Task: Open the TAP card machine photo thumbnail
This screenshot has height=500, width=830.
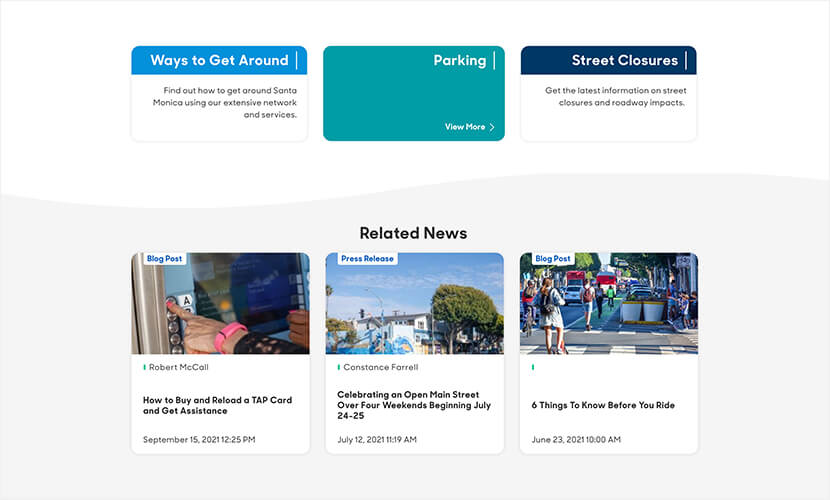Action: pyautogui.click(x=220, y=303)
